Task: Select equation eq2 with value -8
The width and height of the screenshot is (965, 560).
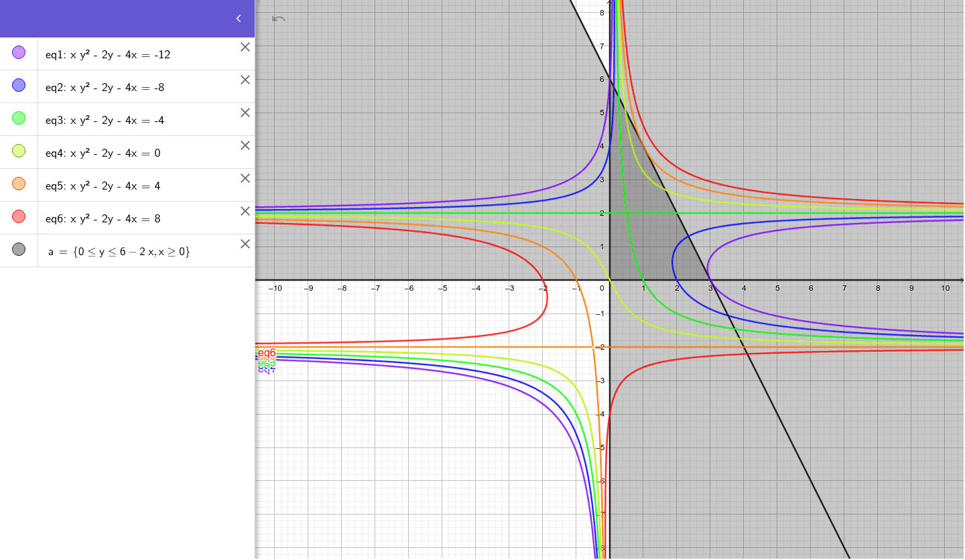Action: 105,88
